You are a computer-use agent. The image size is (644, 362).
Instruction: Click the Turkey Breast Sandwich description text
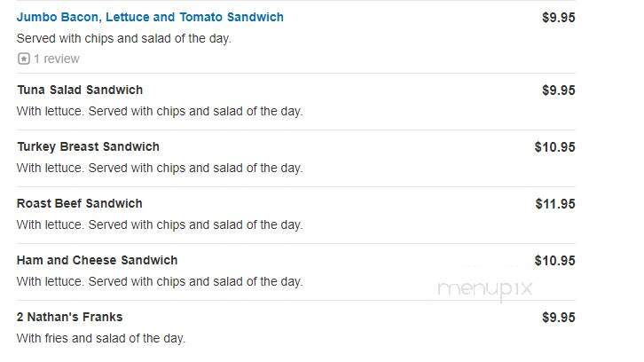click(x=160, y=168)
